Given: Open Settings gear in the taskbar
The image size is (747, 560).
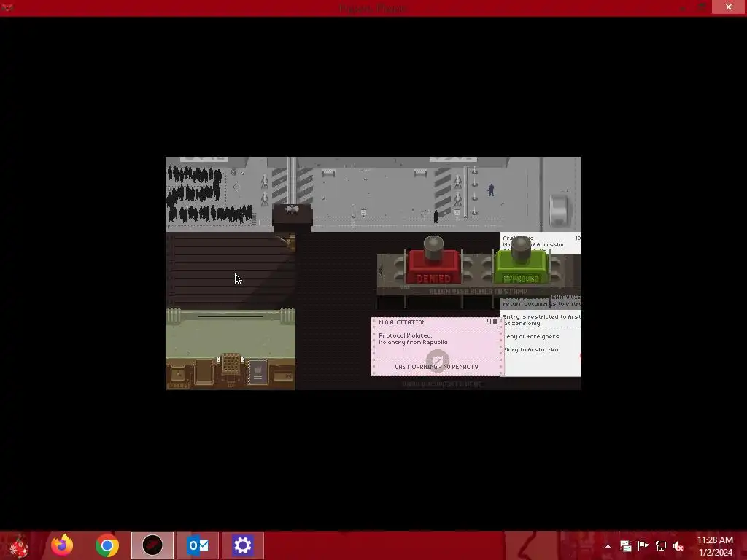Looking at the screenshot, I should [x=242, y=545].
